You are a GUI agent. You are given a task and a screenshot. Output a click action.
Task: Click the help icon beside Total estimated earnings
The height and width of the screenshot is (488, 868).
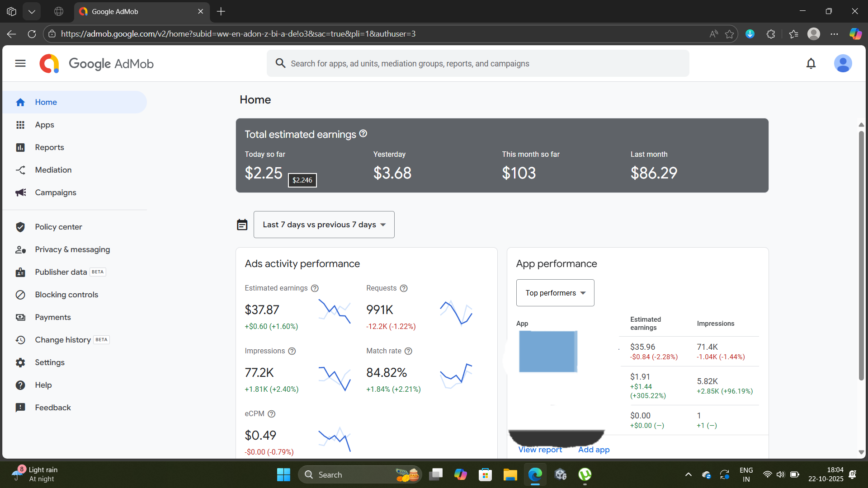[363, 134]
